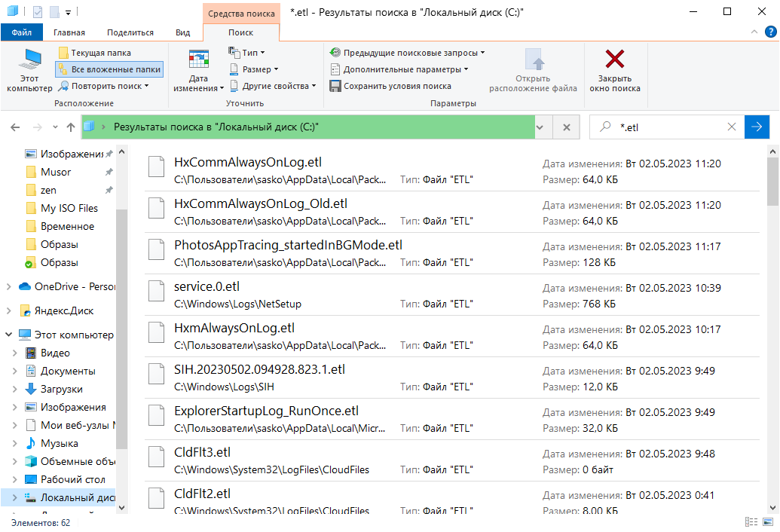Open zen folder in quick access
Image resolution: width=780 pixels, height=532 pixels.
(48, 190)
